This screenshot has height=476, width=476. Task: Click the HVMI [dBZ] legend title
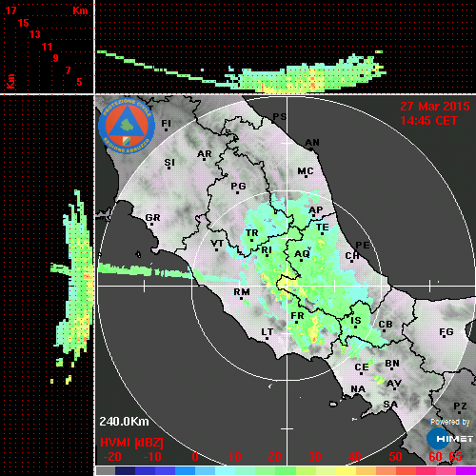(x=131, y=443)
